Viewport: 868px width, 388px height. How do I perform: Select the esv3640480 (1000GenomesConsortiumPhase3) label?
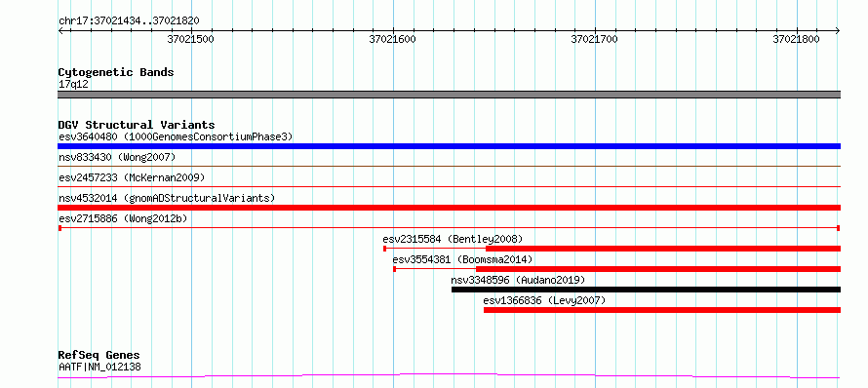coord(176,136)
